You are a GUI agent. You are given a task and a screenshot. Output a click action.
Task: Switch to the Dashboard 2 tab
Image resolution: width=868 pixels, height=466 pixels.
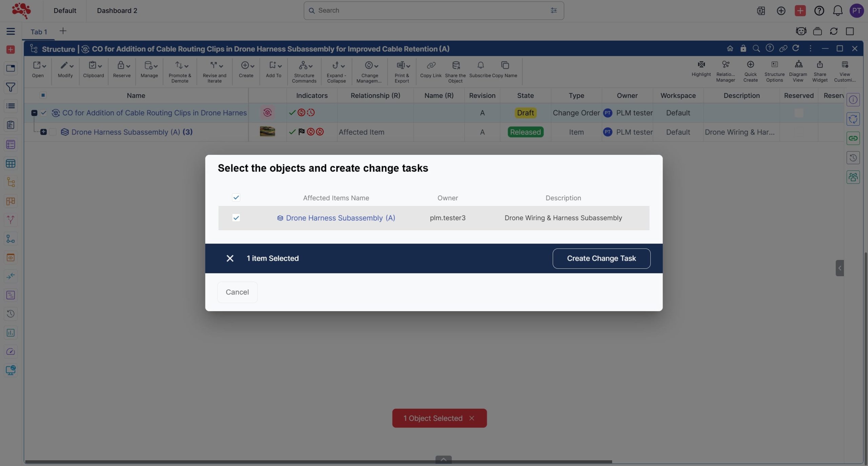[x=117, y=11]
